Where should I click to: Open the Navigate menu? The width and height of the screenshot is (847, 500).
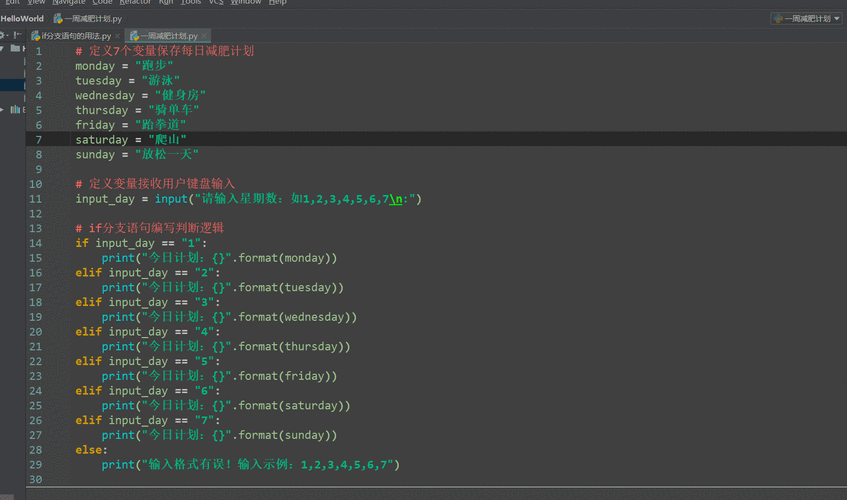pos(69,2)
